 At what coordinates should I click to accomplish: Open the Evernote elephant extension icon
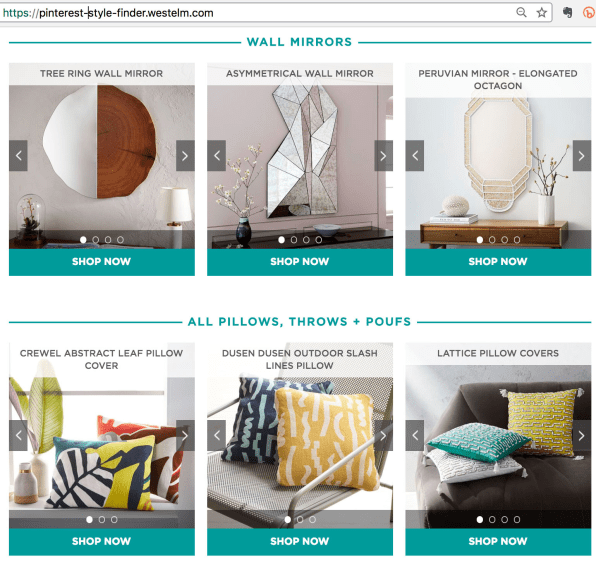pyautogui.click(x=567, y=13)
